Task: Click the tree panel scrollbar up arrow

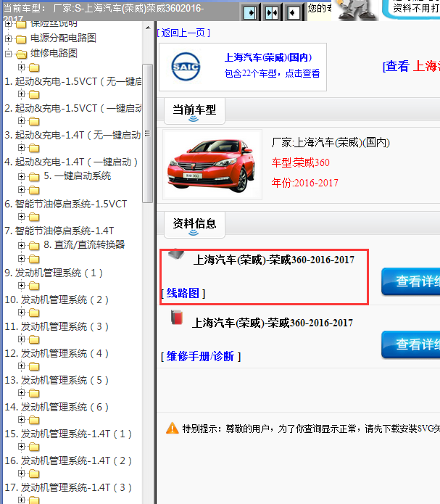Action: (148, 28)
